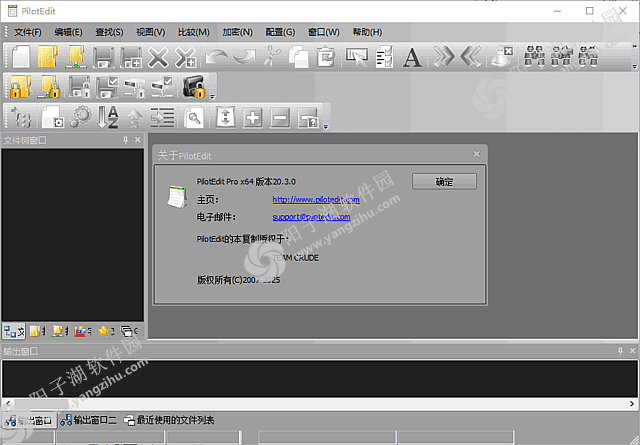Expand third toolbar overflow arrow
This screenshot has width=640, height=445.
326,127
